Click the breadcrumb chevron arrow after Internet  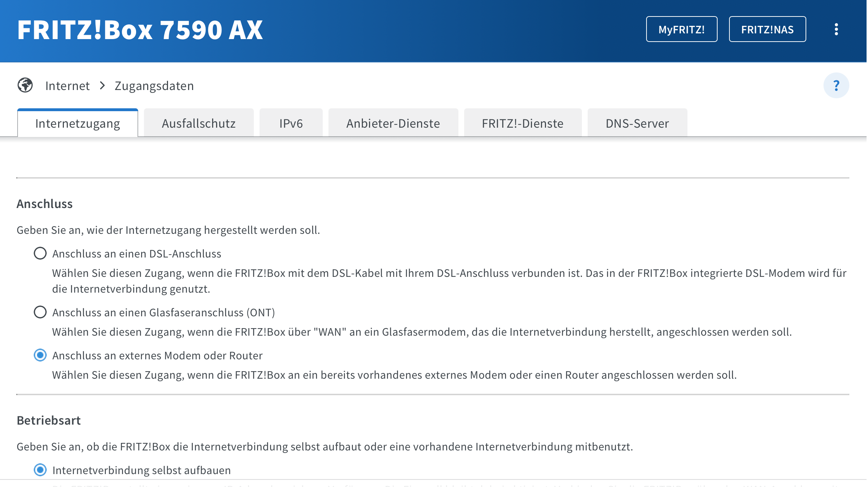(102, 86)
